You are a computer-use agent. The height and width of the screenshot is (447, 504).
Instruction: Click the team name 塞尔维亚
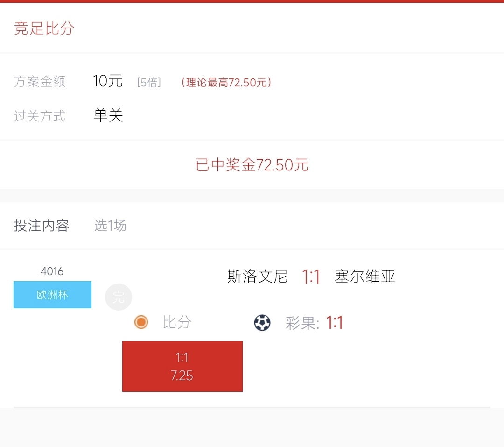coord(365,277)
